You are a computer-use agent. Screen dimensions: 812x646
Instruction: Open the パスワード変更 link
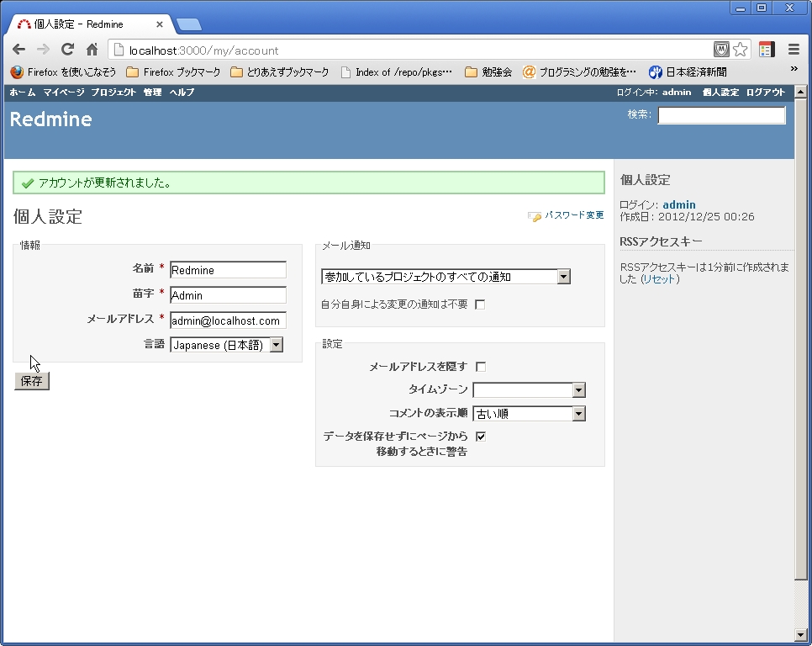click(x=574, y=215)
